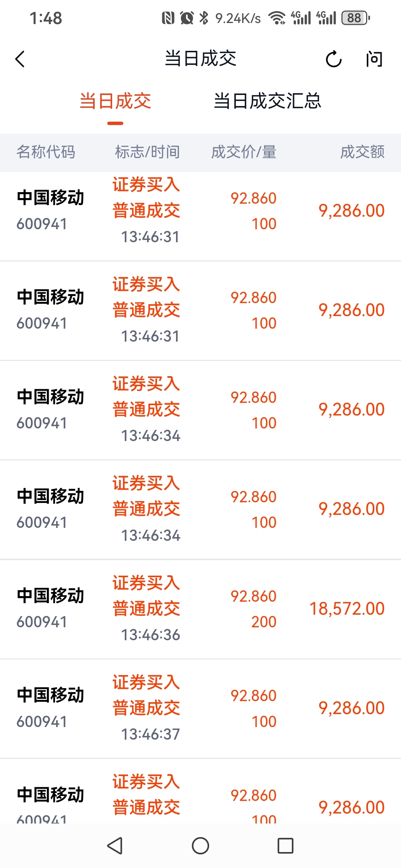Tap 成交额 column header
Screen dimensions: 401x868
[x=362, y=152]
